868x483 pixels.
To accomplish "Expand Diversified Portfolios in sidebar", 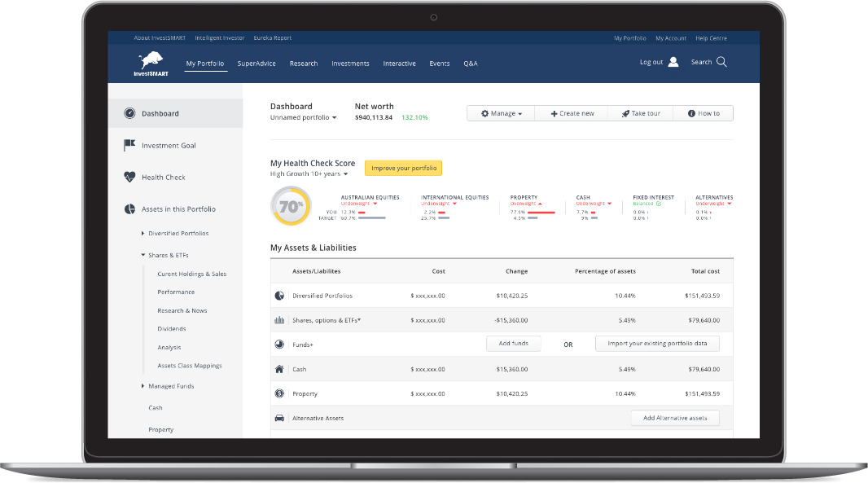I will [143, 234].
